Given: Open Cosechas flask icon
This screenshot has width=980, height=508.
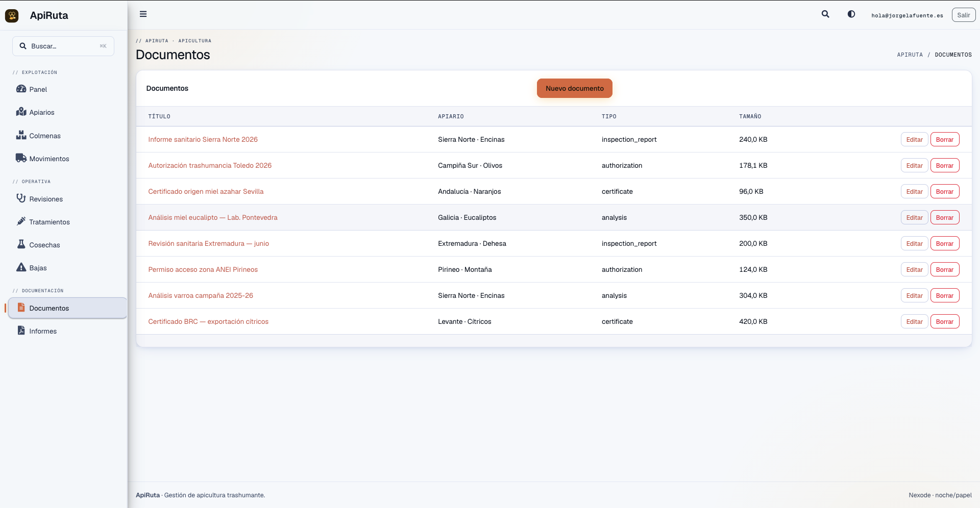Looking at the screenshot, I should tap(21, 244).
